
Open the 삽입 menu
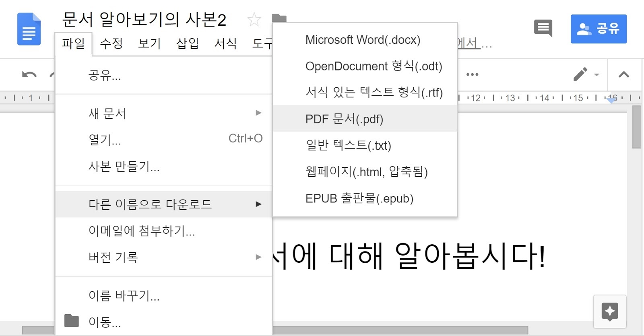click(188, 43)
